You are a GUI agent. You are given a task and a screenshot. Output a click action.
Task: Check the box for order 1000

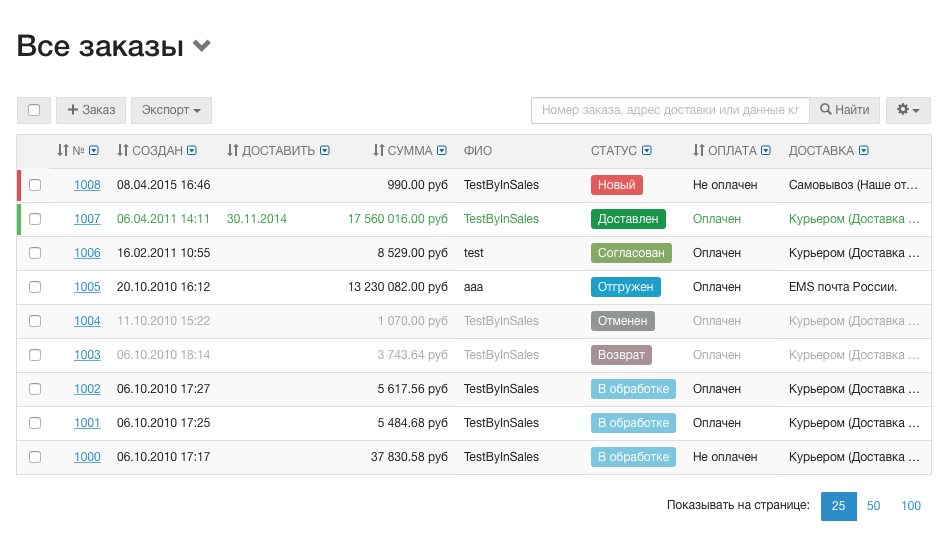click(35, 457)
